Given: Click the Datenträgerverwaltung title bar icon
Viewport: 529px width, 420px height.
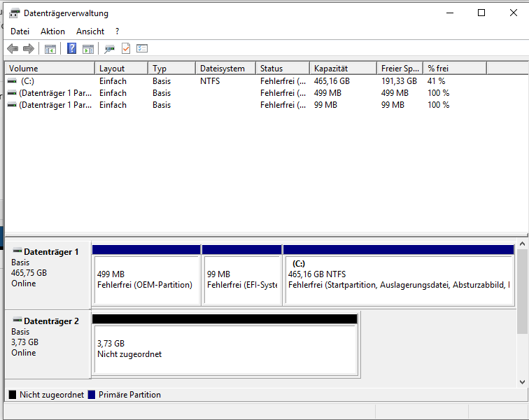Looking at the screenshot, I should [14, 13].
